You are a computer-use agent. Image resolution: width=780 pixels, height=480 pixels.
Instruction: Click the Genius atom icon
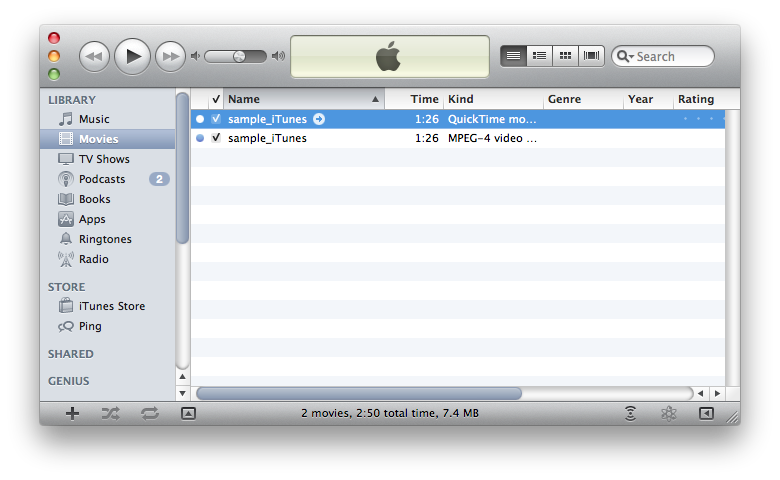point(669,413)
